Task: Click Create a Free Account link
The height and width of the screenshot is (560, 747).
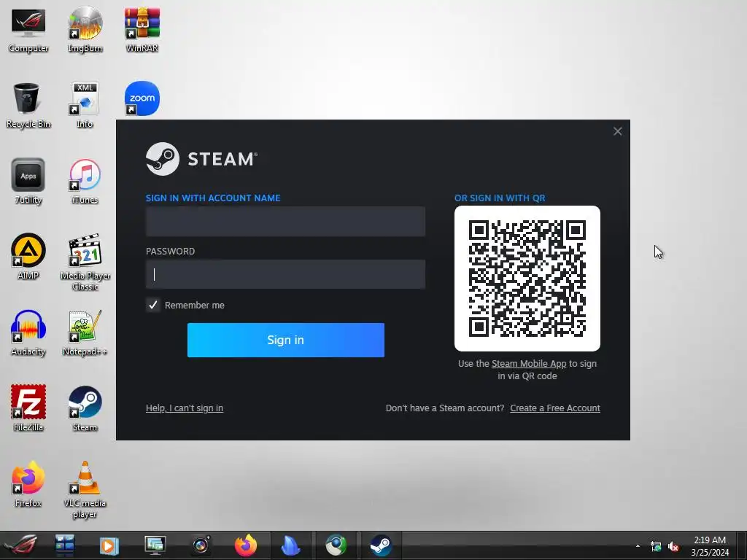Action: pos(555,408)
